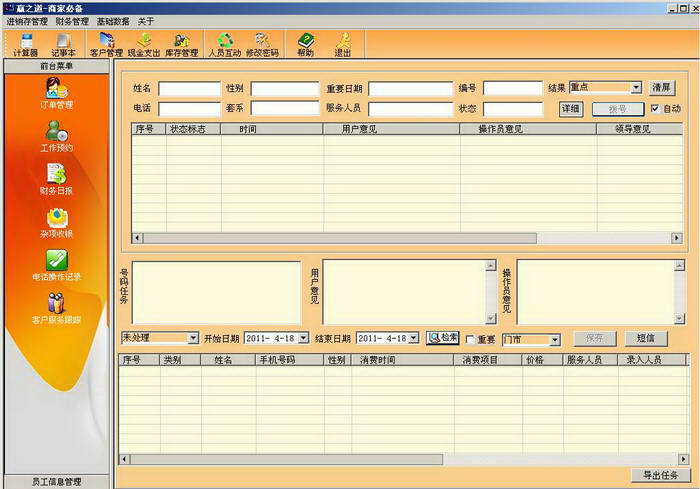The height and width of the screenshot is (489, 700).
Task: Open 财务日报 in the sidebar
Action: click(x=56, y=179)
